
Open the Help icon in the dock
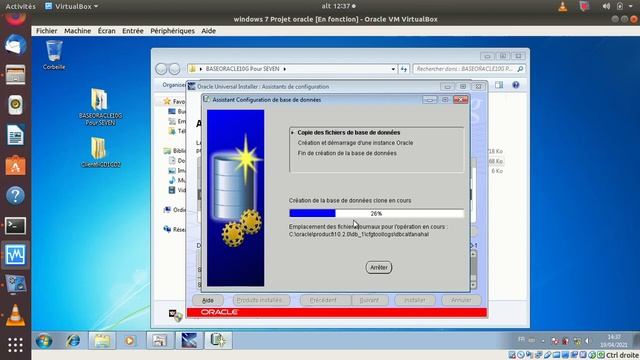tap(16, 196)
